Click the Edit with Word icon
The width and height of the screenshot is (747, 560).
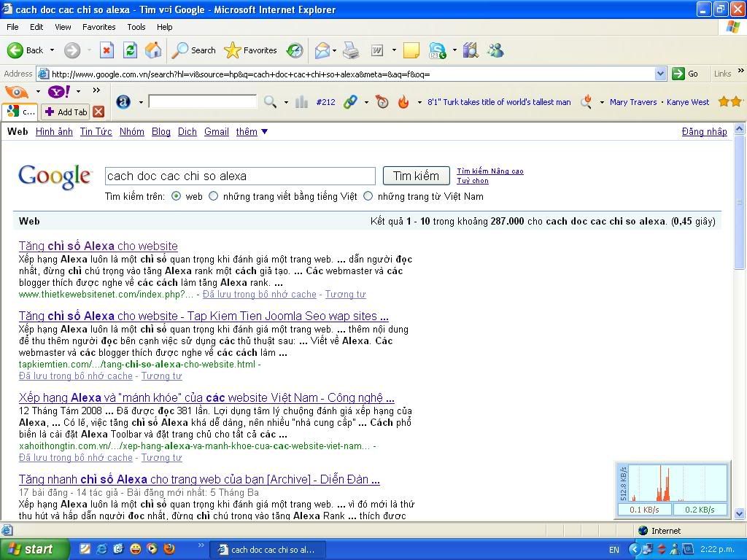[377, 50]
